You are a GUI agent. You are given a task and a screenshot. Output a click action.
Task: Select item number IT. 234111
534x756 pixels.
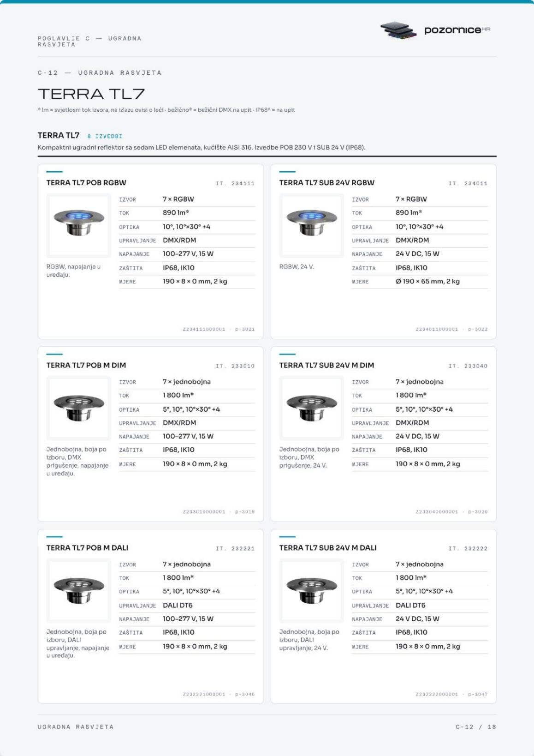click(x=235, y=184)
